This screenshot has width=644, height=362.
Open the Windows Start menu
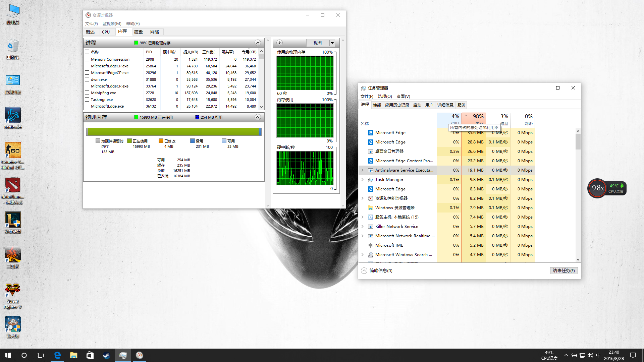(x=8, y=355)
